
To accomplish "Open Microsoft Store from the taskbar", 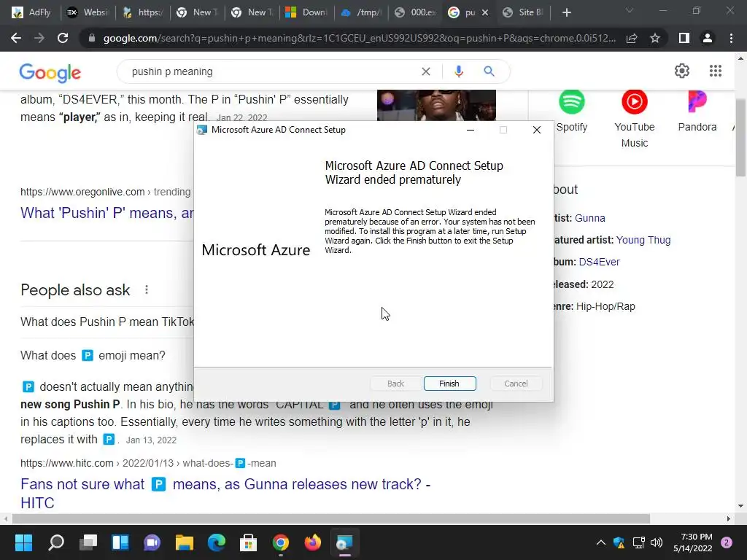I will coord(249,542).
